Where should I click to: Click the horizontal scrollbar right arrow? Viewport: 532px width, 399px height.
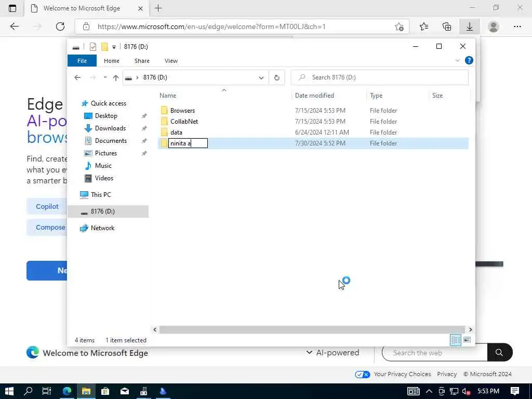point(470,329)
